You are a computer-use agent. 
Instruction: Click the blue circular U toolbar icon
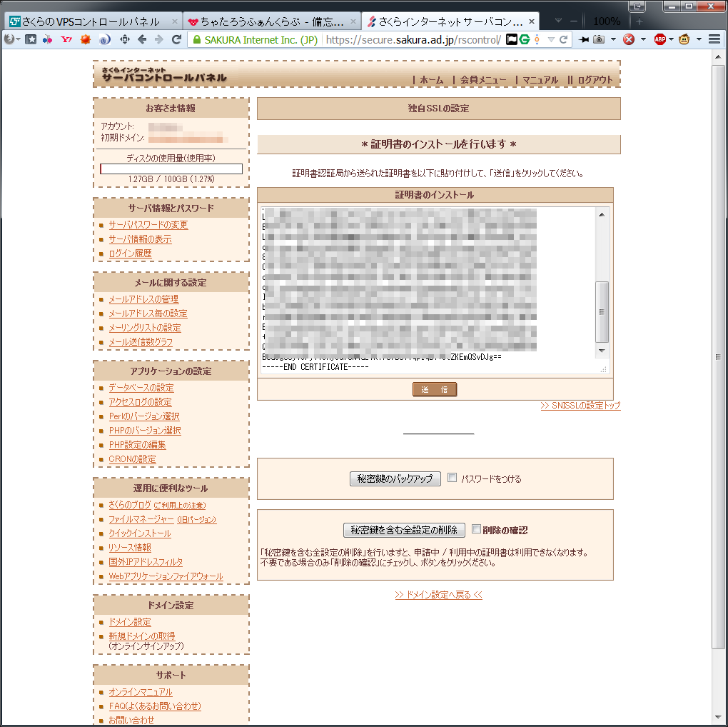(104, 39)
